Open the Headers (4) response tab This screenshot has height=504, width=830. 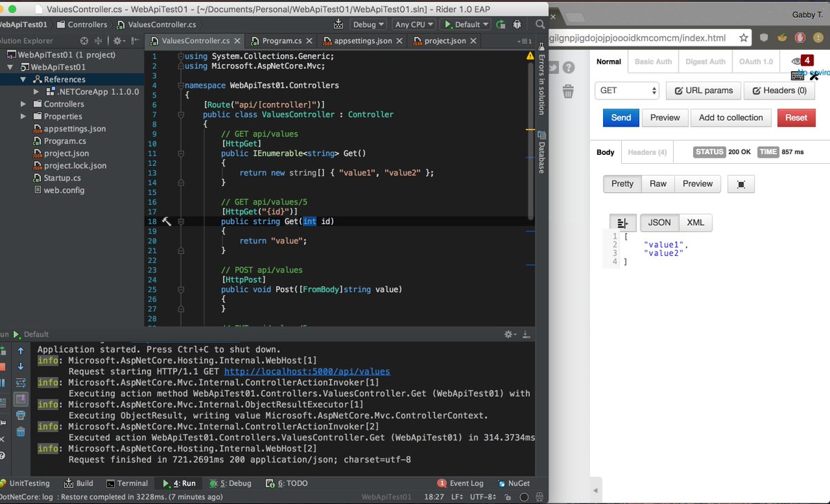pos(647,152)
